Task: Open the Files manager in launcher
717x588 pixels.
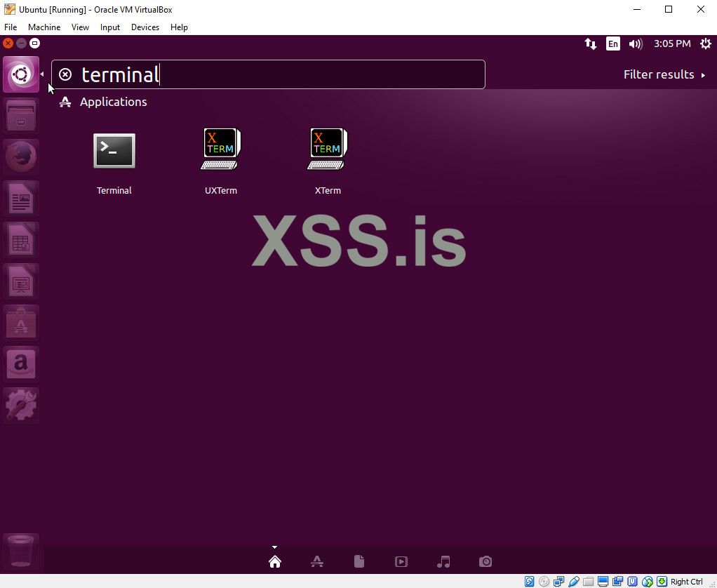Action: [x=21, y=115]
